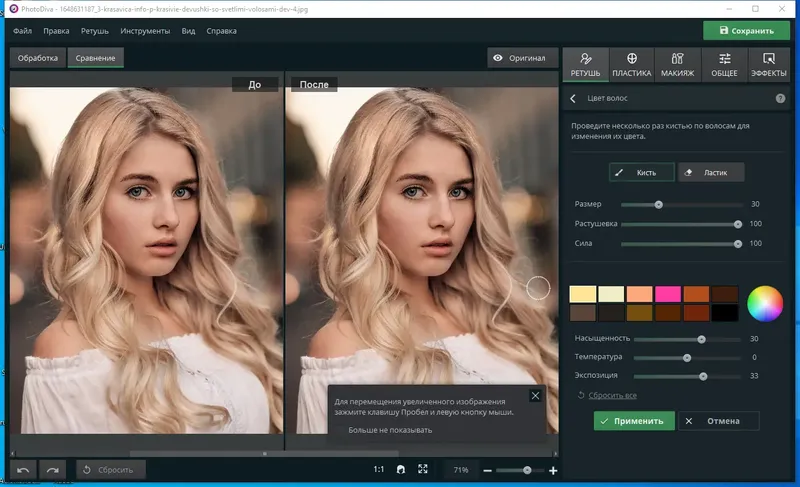Switch to the Макияж tab
This screenshot has height=487, width=800.
[678, 65]
